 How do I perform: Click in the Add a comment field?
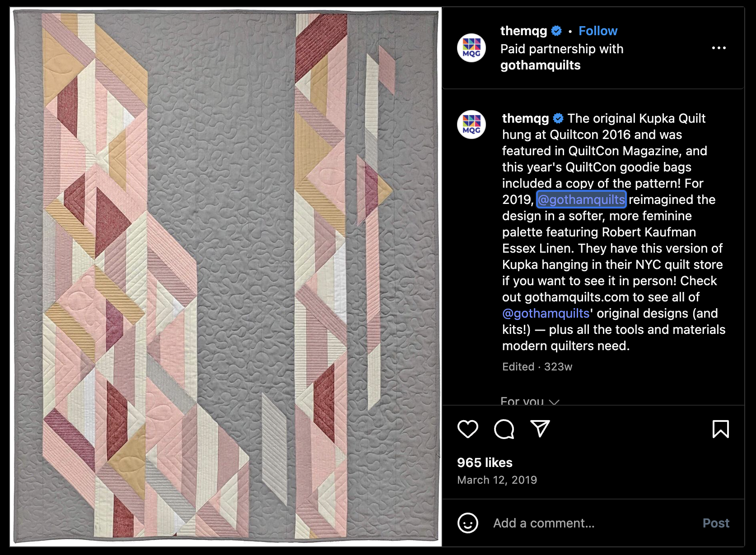tap(592, 523)
